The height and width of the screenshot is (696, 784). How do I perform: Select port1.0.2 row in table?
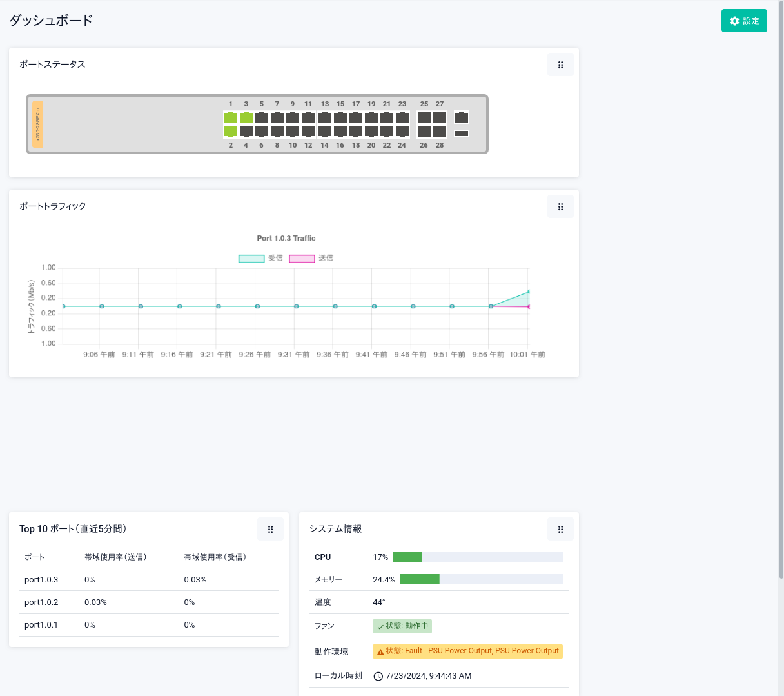[41, 602]
